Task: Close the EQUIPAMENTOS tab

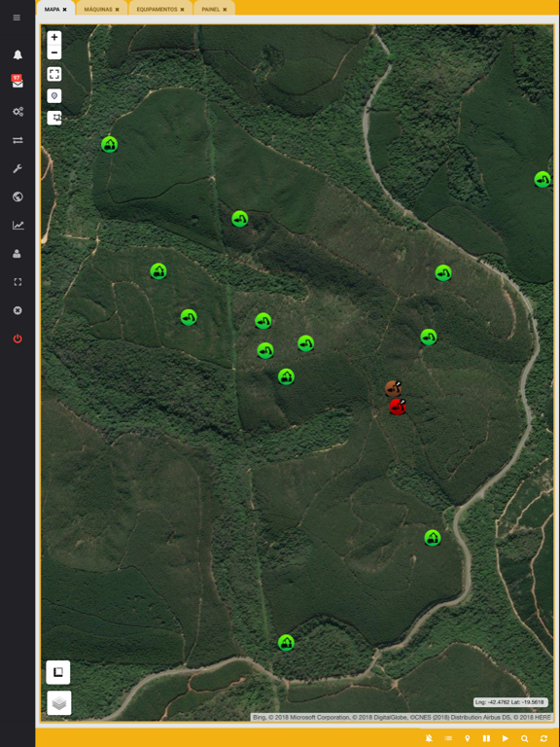Action: click(x=183, y=9)
